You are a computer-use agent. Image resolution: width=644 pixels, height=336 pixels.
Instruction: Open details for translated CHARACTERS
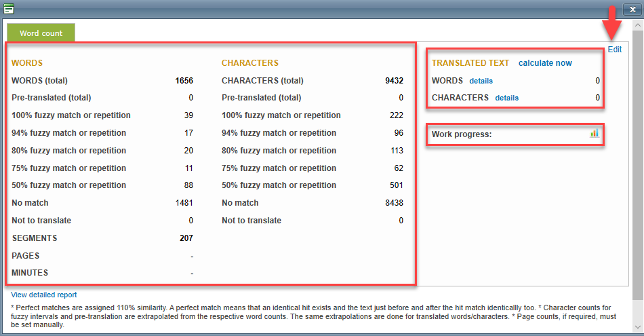point(506,98)
